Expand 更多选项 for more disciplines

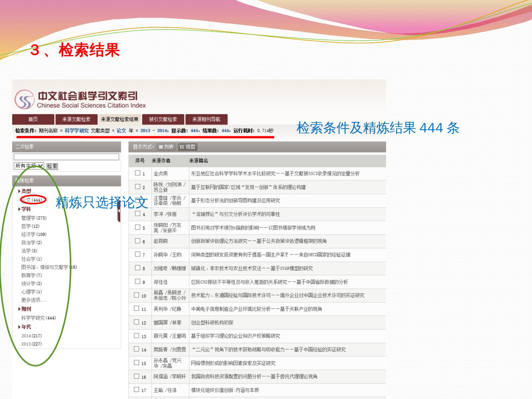click(34, 300)
